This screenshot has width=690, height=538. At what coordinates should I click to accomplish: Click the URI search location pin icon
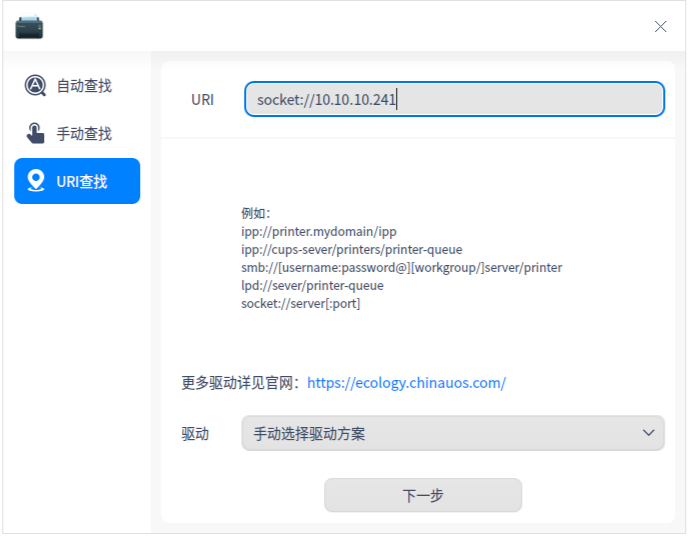pyautogui.click(x=36, y=181)
